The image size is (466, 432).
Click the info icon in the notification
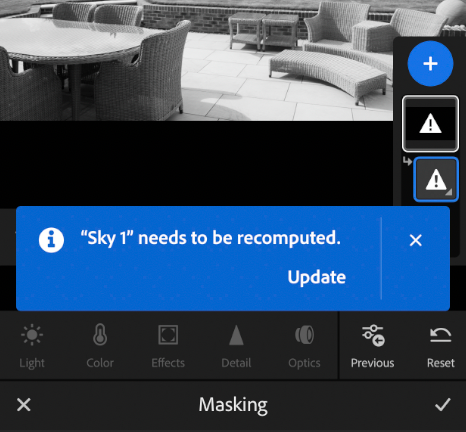(51, 240)
